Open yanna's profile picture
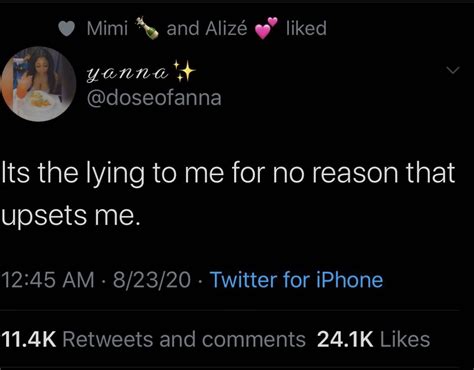 click(39, 84)
